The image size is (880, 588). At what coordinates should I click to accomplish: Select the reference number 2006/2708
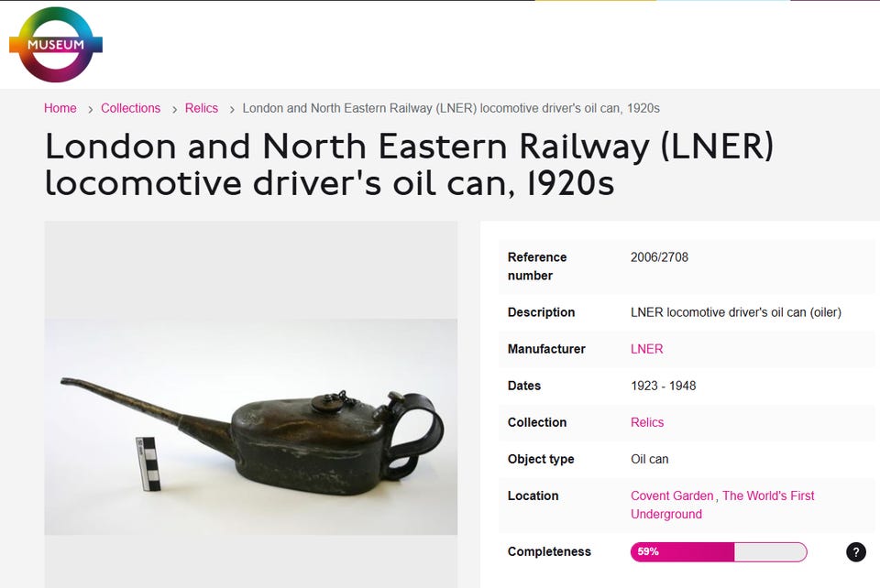pyautogui.click(x=659, y=257)
